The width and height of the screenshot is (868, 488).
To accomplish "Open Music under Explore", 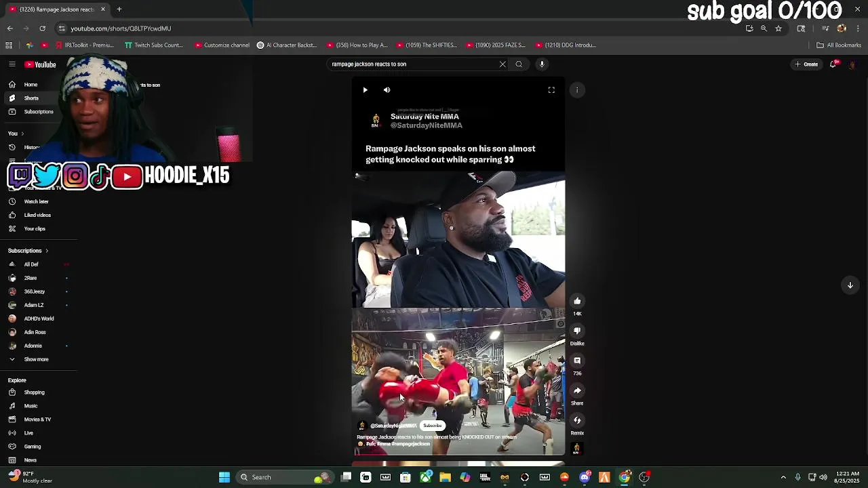I will click(31, 406).
